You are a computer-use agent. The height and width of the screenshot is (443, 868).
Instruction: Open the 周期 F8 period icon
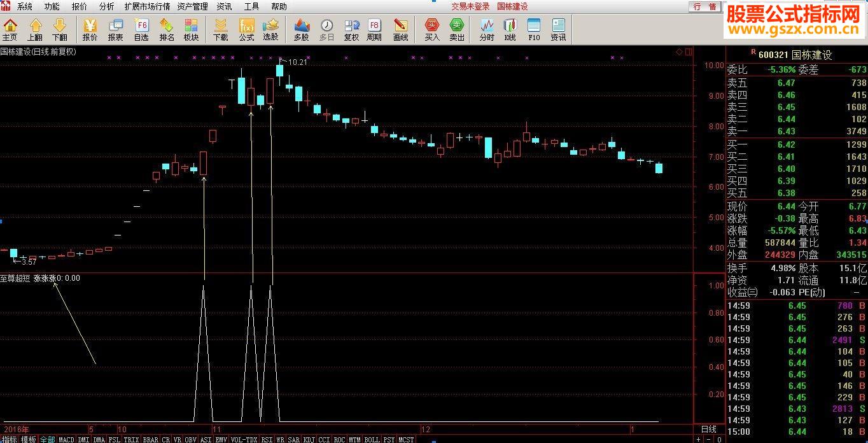click(x=374, y=29)
